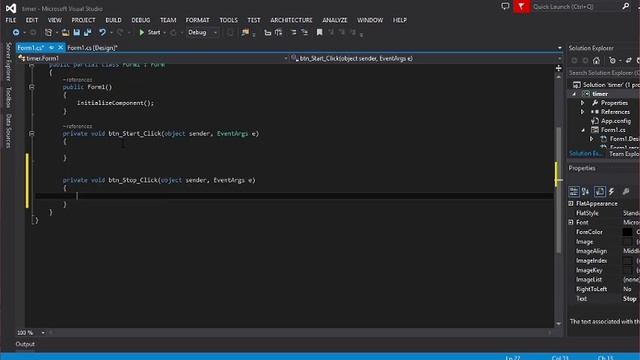This screenshot has width=640, height=360.
Task: Switch to the Form1.cs [Design] tab
Action: click(x=92, y=48)
